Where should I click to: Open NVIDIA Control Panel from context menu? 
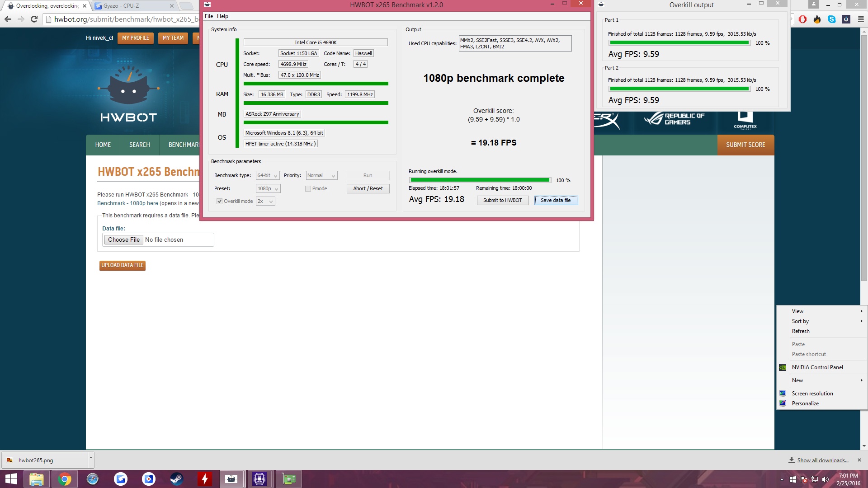[x=822, y=367]
